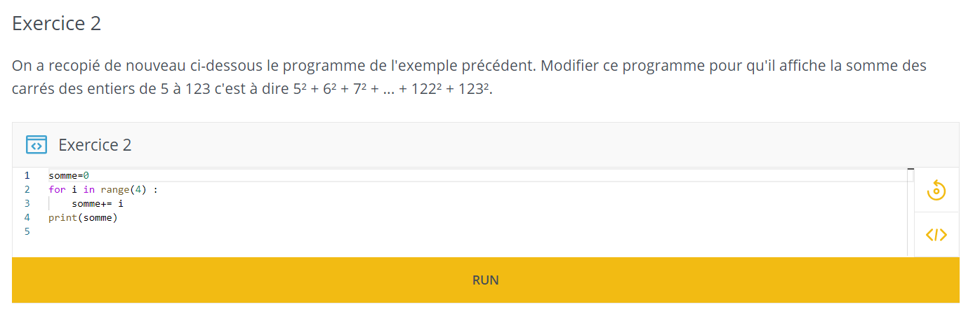The height and width of the screenshot is (314, 980).
Task: Run the program with the RUN button
Action: coord(486,280)
